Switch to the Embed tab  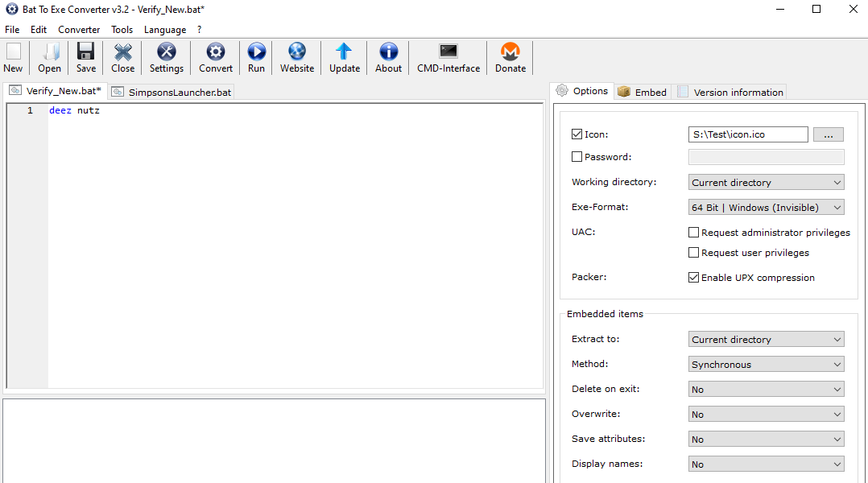(x=643, y=92)
